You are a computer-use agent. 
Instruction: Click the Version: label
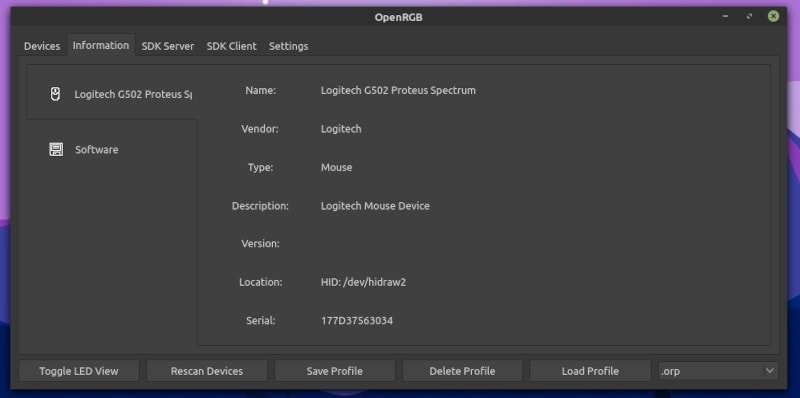tap(260, 244)
